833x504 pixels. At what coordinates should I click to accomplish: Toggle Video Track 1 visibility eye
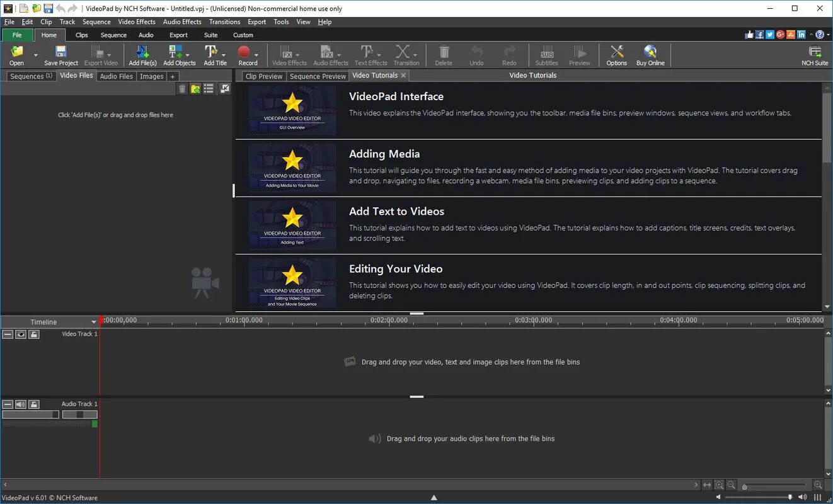click(21, 334)
